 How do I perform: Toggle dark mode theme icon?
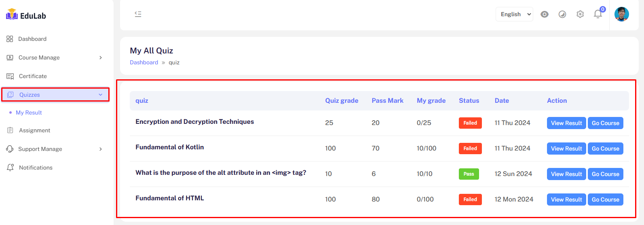(562, 14)
